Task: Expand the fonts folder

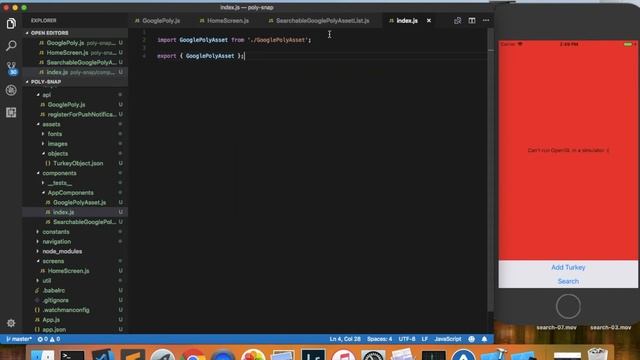Action: (55, 134)
